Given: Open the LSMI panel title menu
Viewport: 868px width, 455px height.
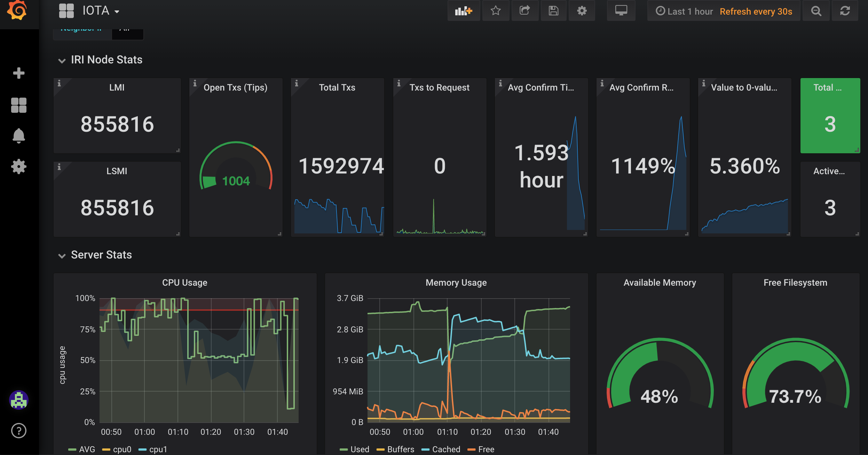Looking at the screenshot, I should [117, 171].
